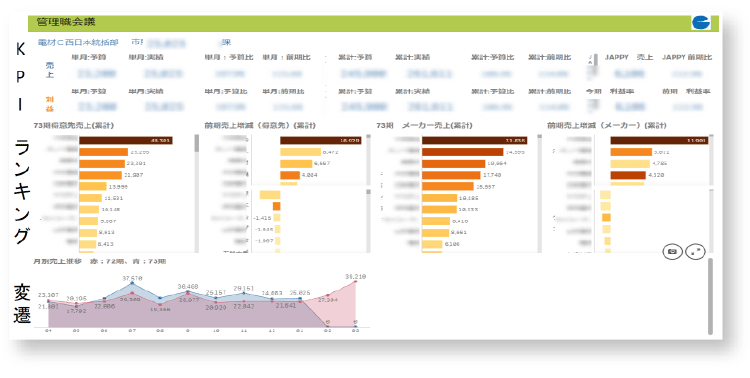This screenshot has width=750, height=378.
Task: Click the 管理職会議 title
Action: click(66, 22)
